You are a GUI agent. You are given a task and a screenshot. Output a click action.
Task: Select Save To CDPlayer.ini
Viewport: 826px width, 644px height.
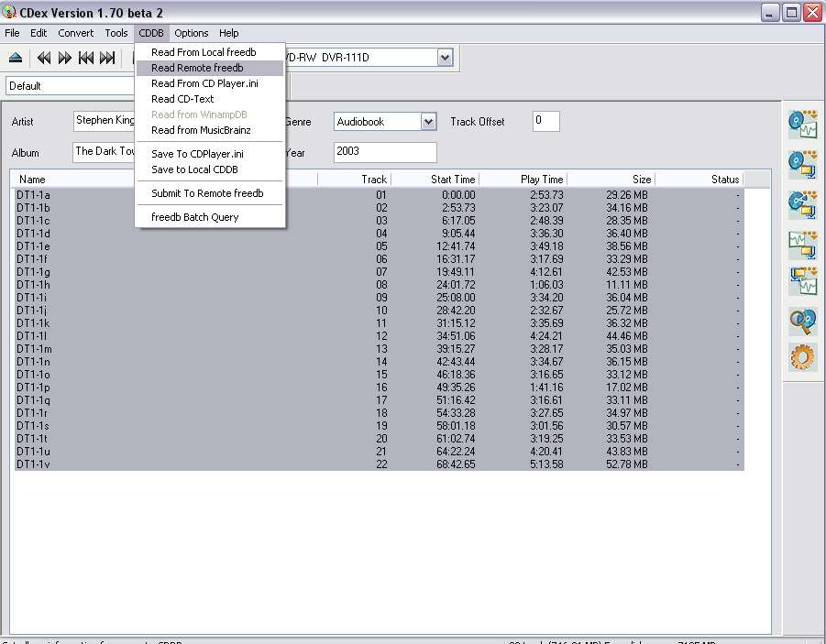[210, 154]
